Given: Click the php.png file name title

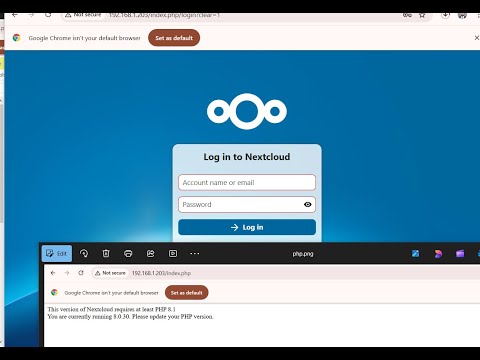Looking at the screenshot, I should point(303,254).
